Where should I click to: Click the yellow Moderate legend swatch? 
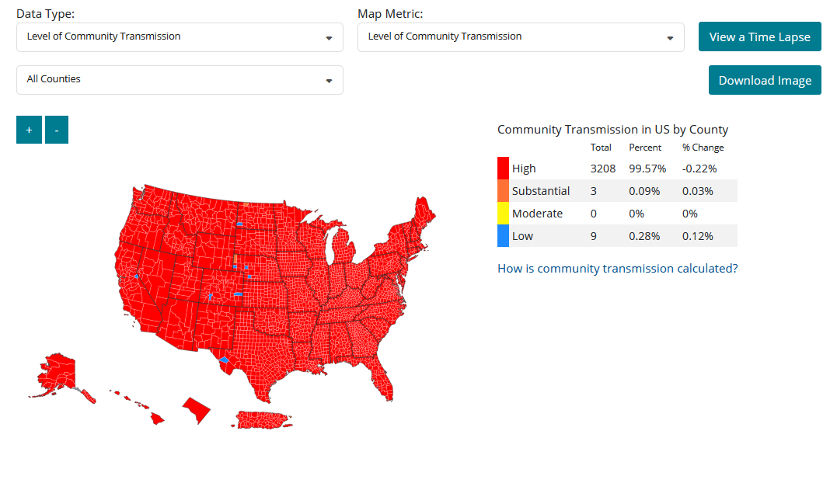click(503, 214)
